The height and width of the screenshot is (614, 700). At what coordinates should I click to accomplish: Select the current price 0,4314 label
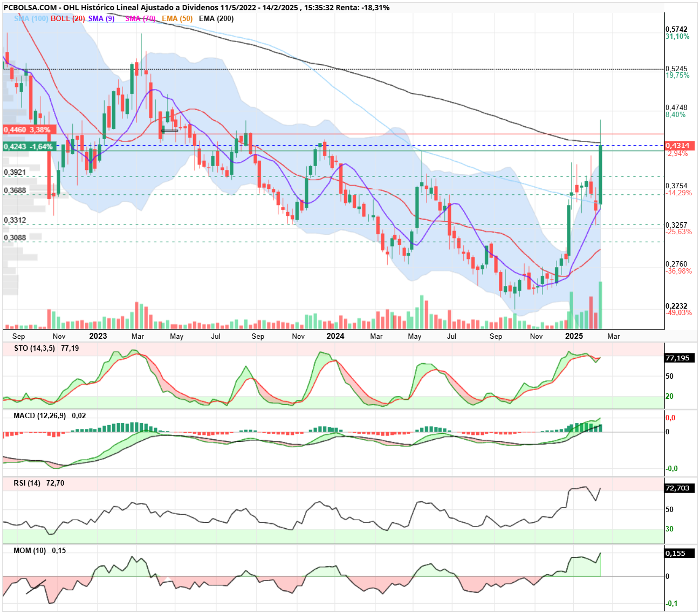[680, 146]
